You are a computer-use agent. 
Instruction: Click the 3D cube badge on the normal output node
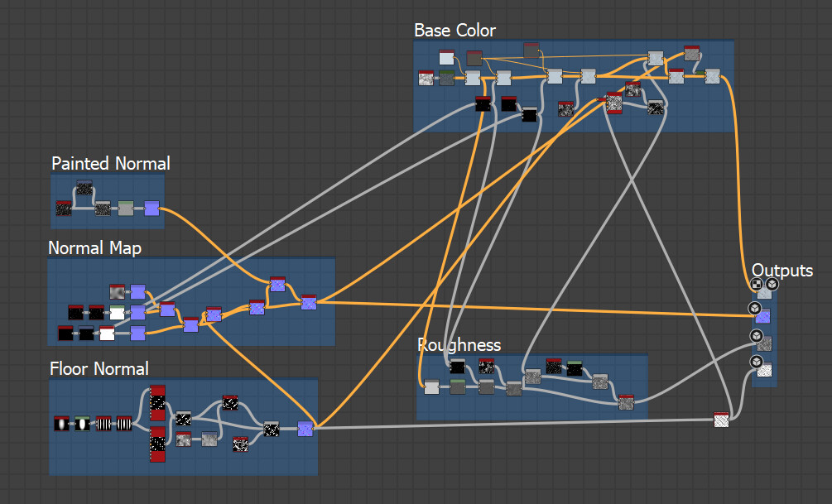[754, 308]
